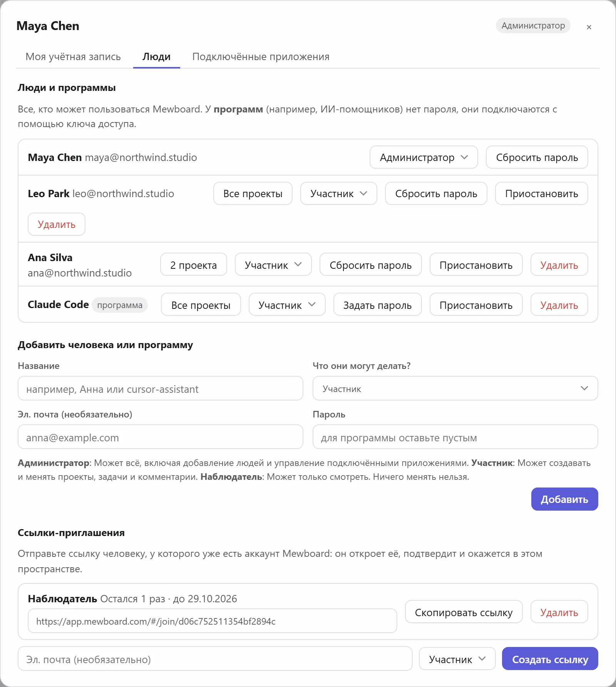Expand Ana Silva's Участник role dropdown

pyautogui.click(x=273, y=265)
